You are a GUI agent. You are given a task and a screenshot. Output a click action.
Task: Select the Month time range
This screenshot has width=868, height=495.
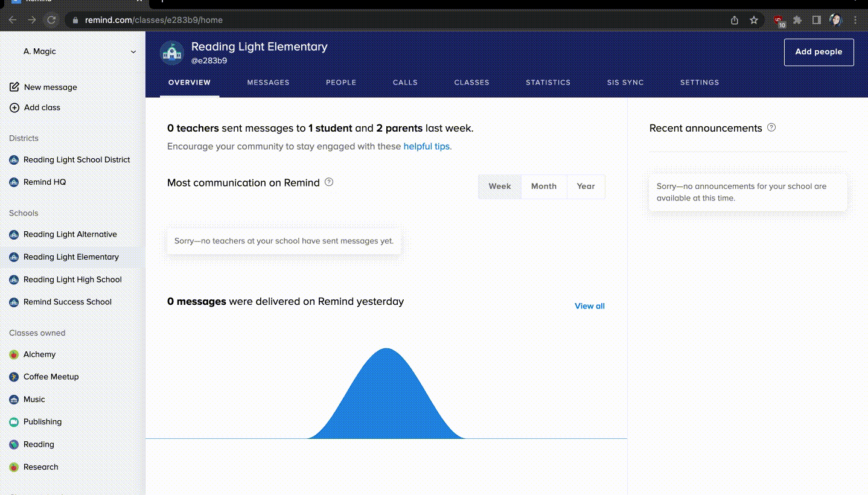click(544, 187)
